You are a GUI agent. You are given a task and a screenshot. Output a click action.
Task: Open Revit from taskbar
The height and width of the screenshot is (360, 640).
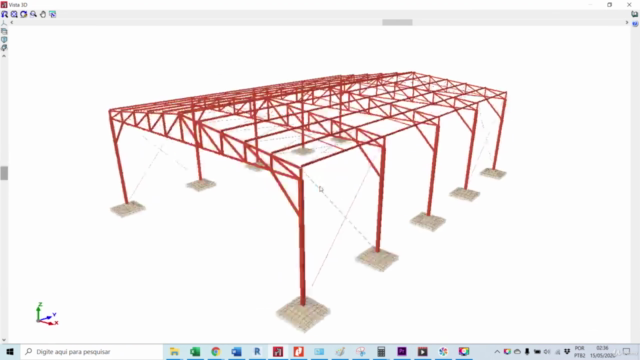click(257, 351)
